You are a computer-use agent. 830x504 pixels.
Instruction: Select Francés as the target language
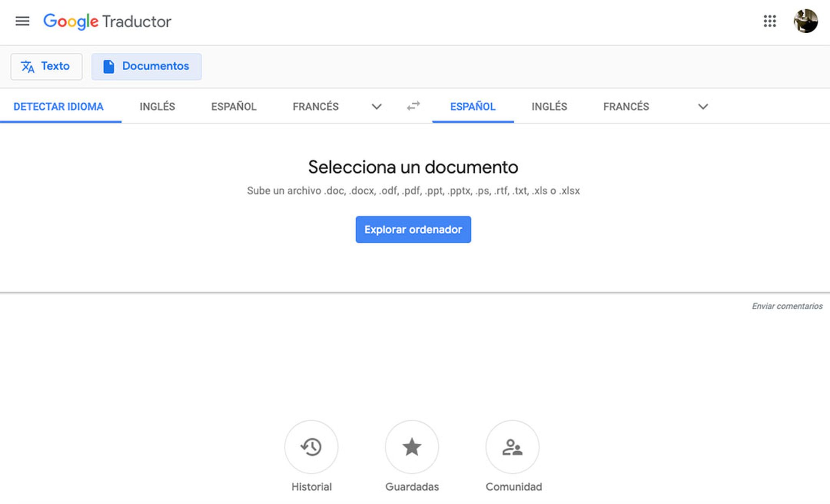coord(626,107)
